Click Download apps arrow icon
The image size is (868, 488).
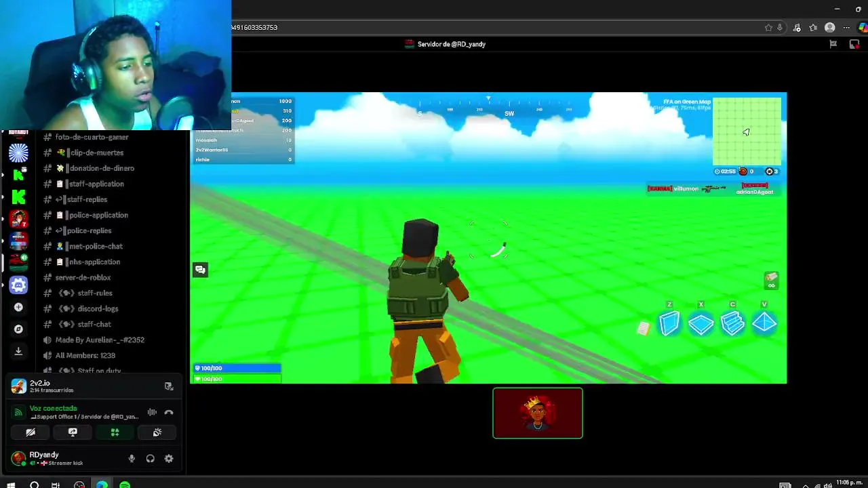pyautogui.click(x=18, y=351)
